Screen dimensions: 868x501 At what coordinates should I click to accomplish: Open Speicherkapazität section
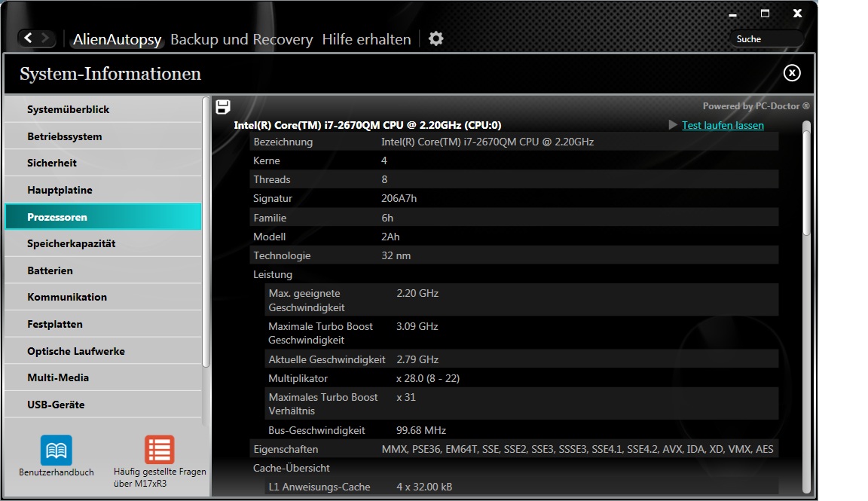[103, 243]
